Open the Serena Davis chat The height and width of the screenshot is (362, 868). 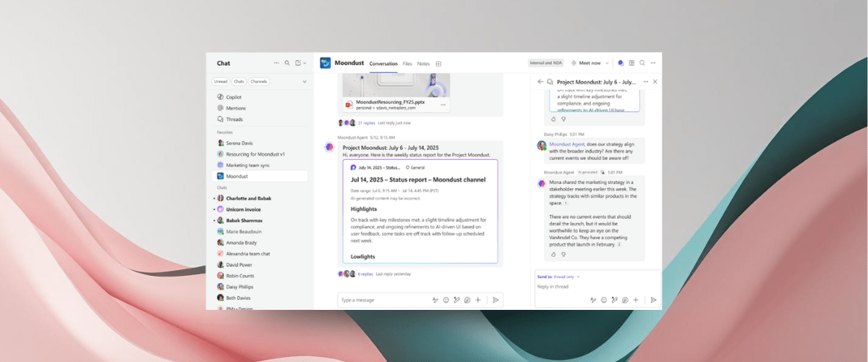tap(260, 143)
